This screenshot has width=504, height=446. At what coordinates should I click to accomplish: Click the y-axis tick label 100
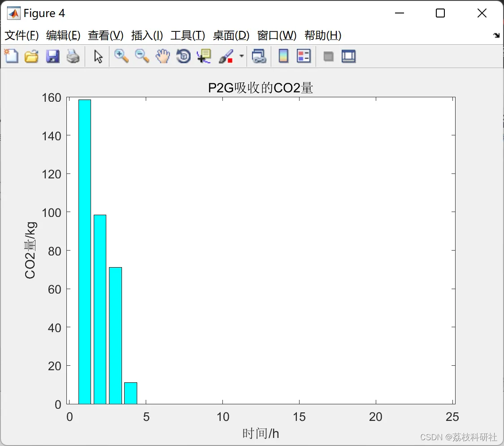[x=52, y=213]
